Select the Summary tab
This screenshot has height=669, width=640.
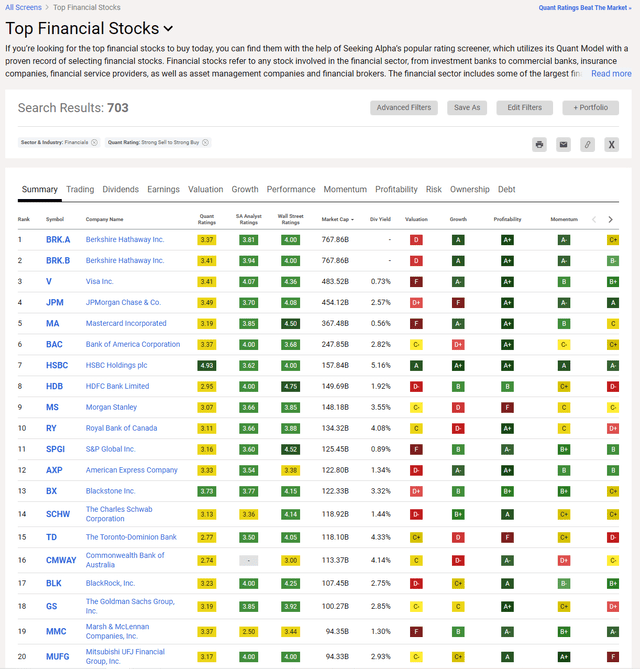(40, 189)
